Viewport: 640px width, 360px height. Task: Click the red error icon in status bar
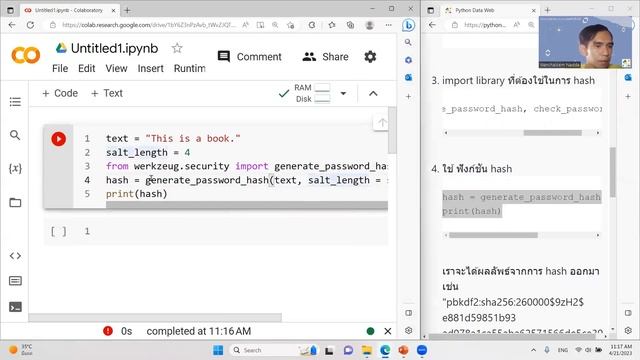click(x=108, y=331)
